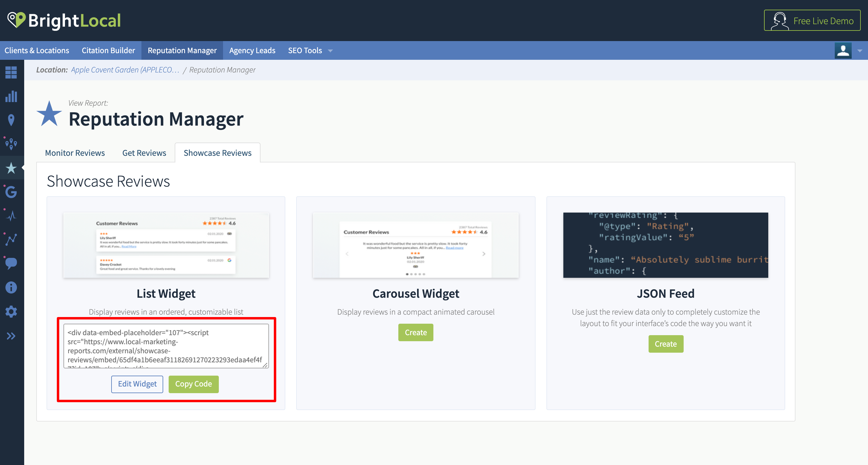
Task: Click the BrightLocal logo
Action: click(64, 21)
